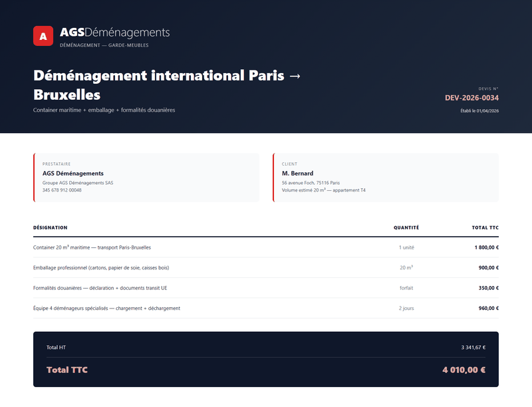Viewport: 532px width, 407px height.
Task: Select quote number DEV-2026-0034
Action: 471,98
